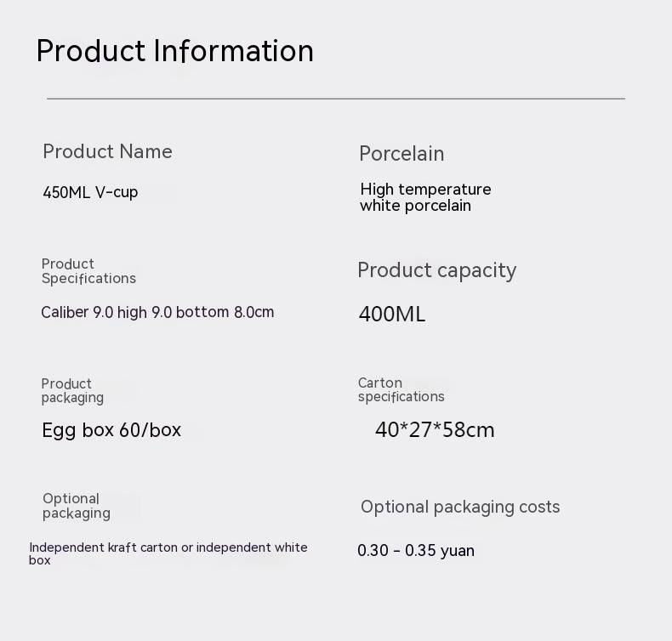Click the 'Caliber 9.0' dimension text

(x=77, y=313)
